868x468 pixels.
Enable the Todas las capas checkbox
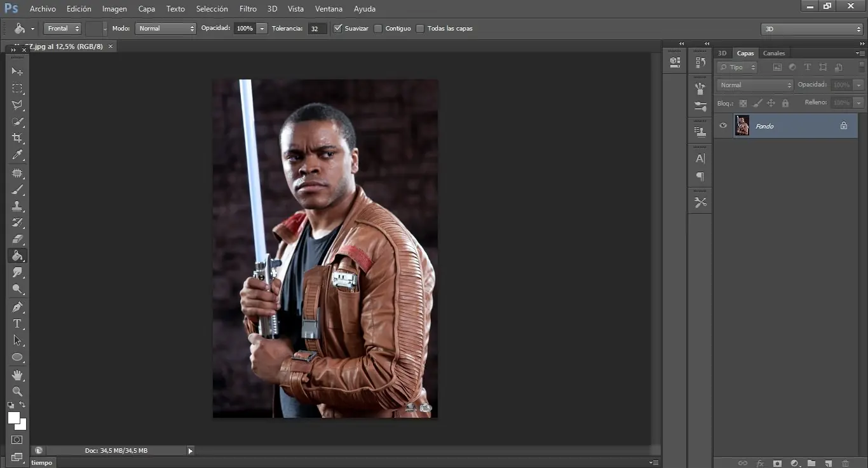(421, 29)
